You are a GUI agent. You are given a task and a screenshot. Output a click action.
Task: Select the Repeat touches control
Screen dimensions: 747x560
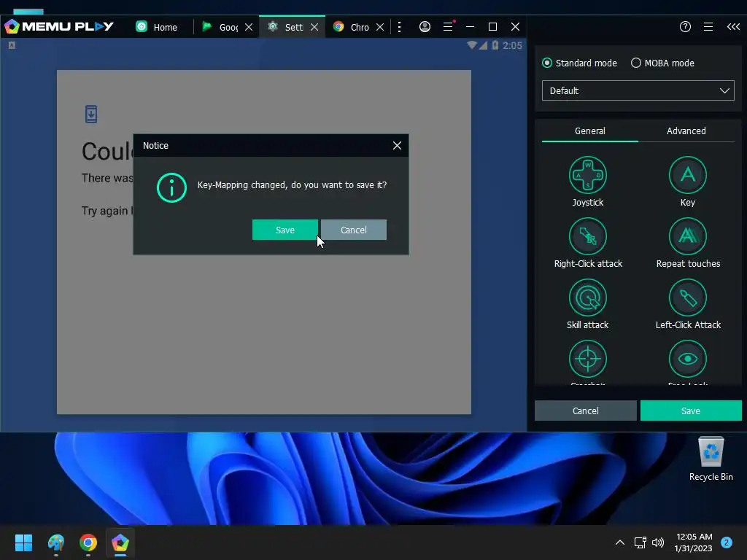(x=687, y=237)
